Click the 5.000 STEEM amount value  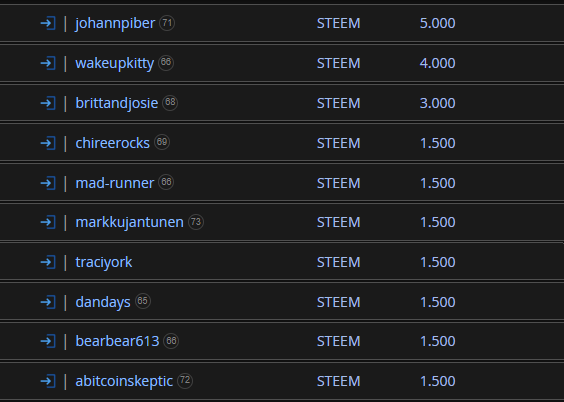click(437, 23)
